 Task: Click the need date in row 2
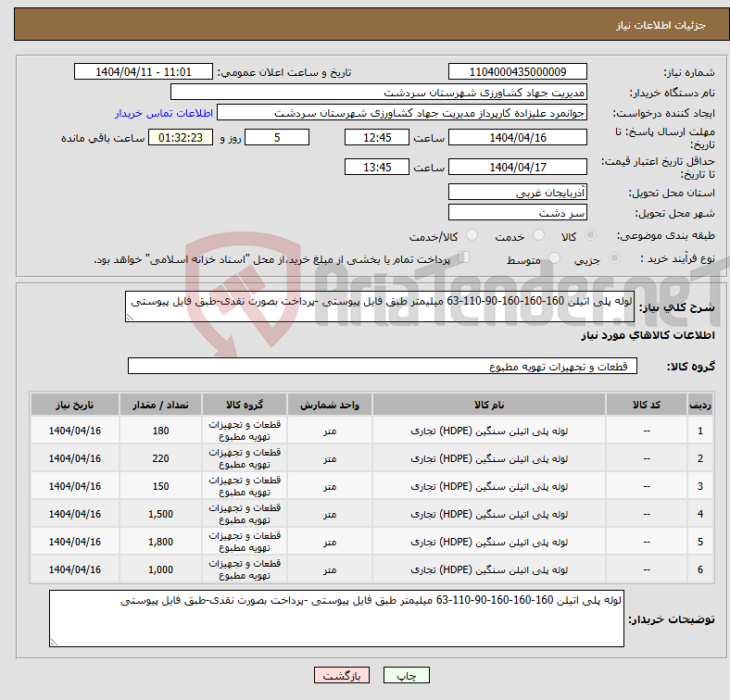(75, 458)
